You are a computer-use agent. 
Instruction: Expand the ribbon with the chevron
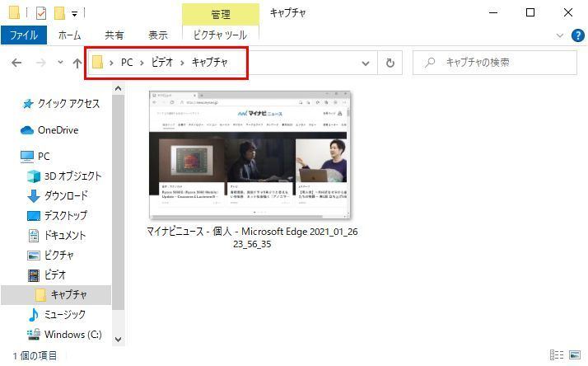click(x=560, y=35)
